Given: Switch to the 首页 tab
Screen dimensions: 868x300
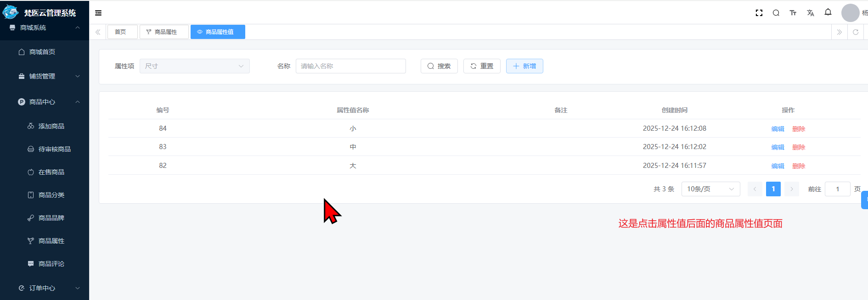Looking at the screenshot, I should (121, 32).
